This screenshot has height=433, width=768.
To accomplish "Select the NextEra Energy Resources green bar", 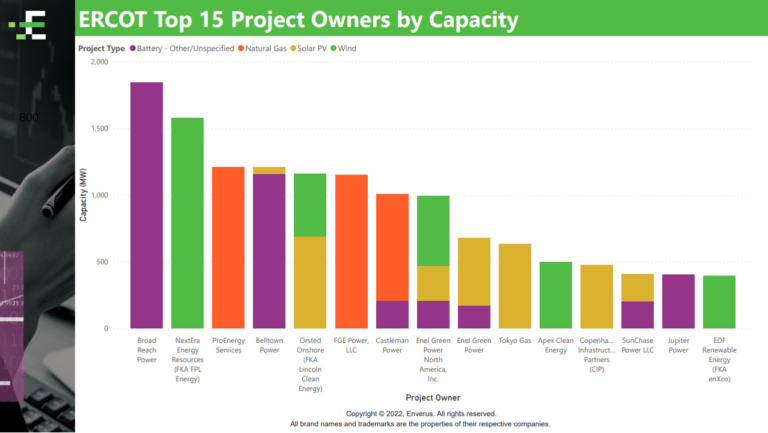I will tap(187, 223).
